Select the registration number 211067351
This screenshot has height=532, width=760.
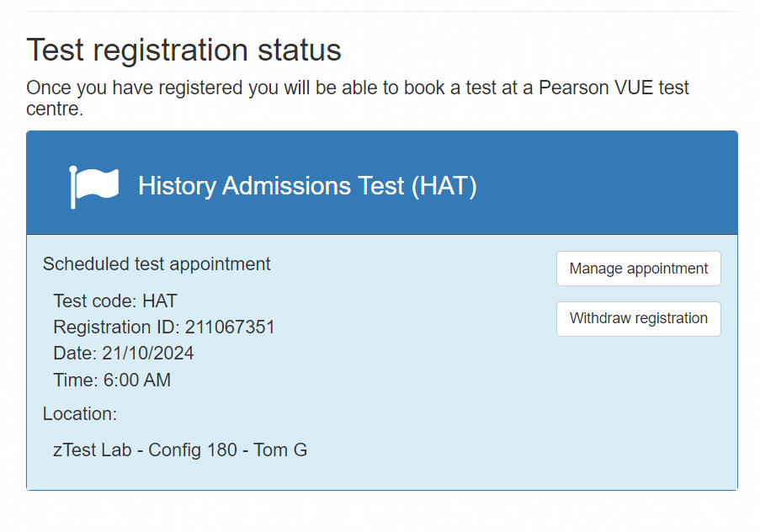point(230,327)
